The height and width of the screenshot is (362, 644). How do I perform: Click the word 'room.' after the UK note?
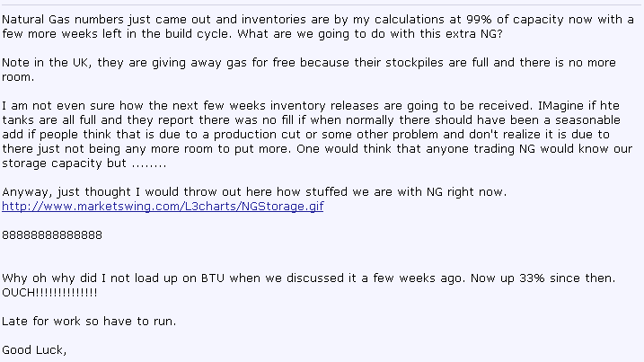pyautogui.click(x=18, y=77)
